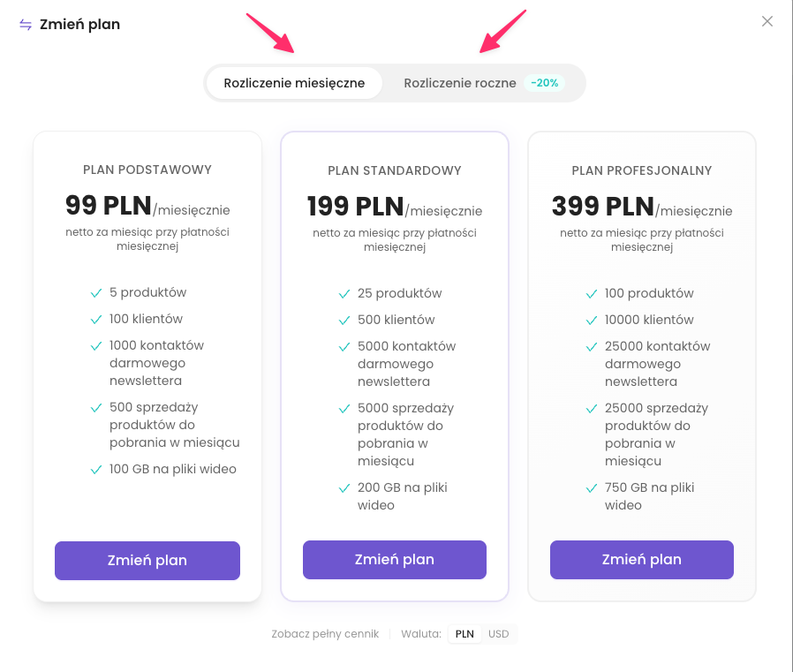Screen dimensions: 793x672
Task: Click checkmark next to 5 produktów
Action: (96, 293)
